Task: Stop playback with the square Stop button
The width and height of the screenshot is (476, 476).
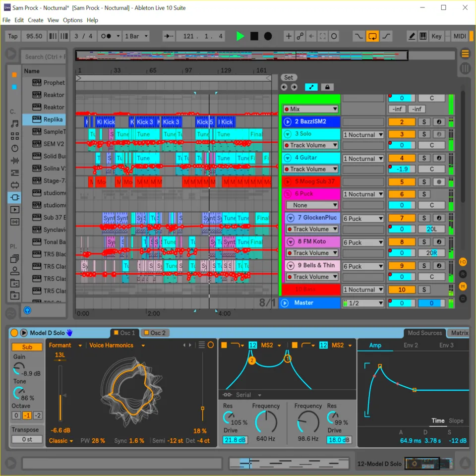Action: (x=254, y=36)
